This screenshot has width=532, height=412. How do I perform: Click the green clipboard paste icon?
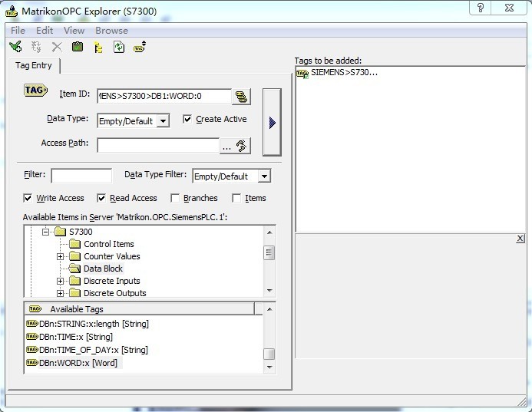click(78, 47)
